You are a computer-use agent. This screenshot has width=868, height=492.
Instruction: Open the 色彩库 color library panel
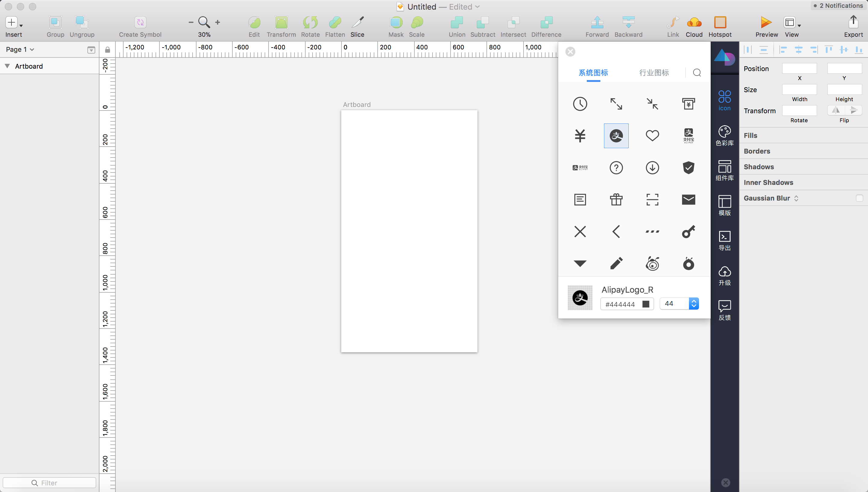point(724,135)
